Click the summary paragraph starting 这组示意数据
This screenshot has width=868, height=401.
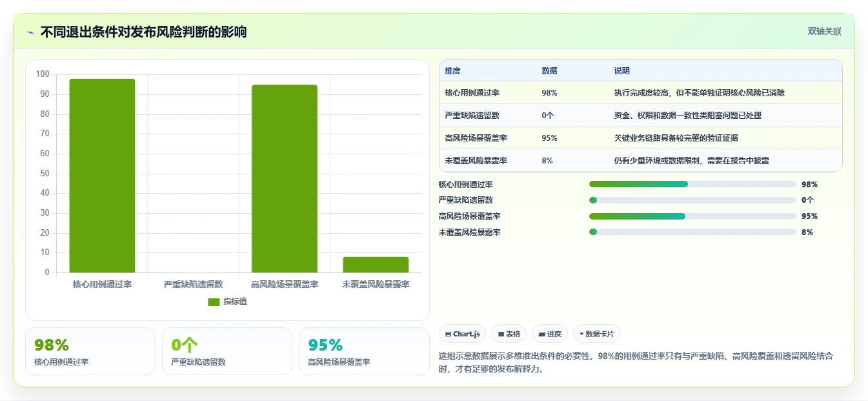[x=636, y=362]
